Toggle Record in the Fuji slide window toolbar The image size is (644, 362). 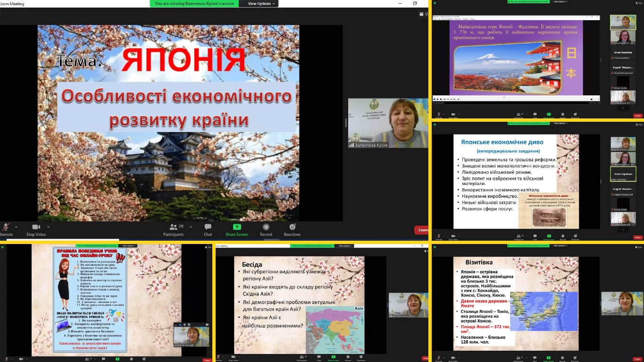click(563, 115)
